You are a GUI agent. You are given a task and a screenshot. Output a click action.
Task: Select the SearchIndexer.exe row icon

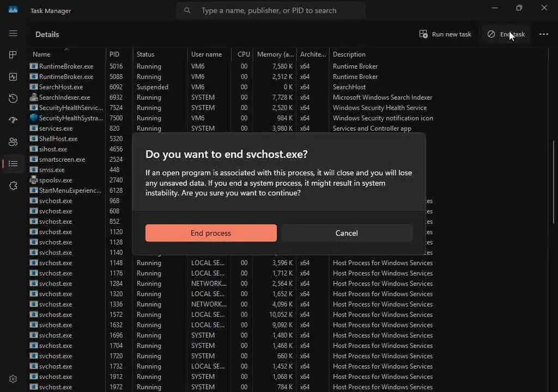[x=34, y=97]
